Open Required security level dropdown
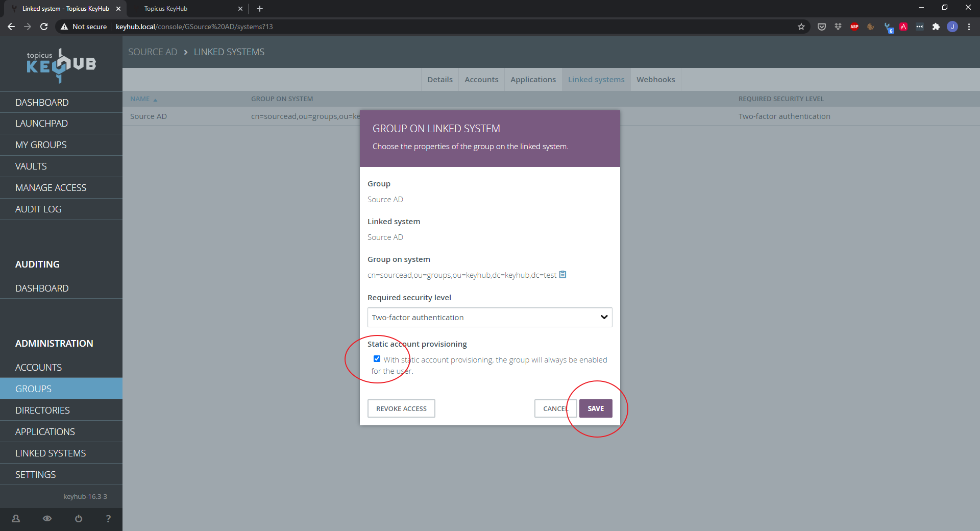 tap(489, 318)
